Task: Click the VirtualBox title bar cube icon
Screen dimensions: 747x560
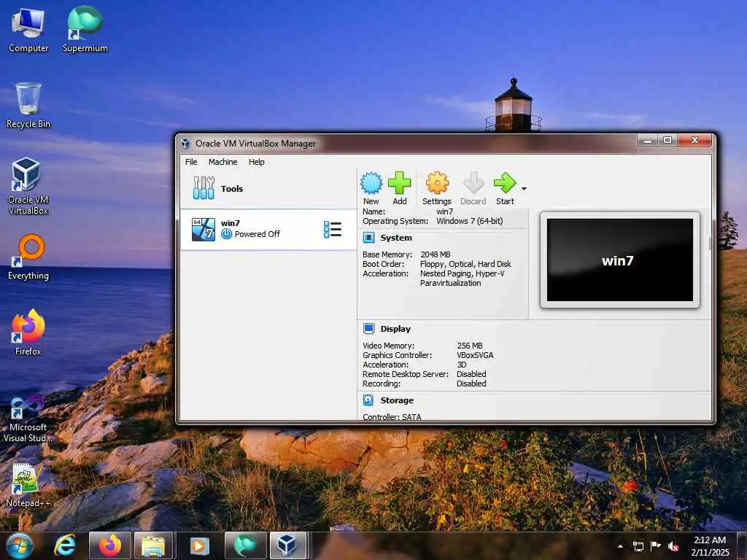Action: click(186, 144)
